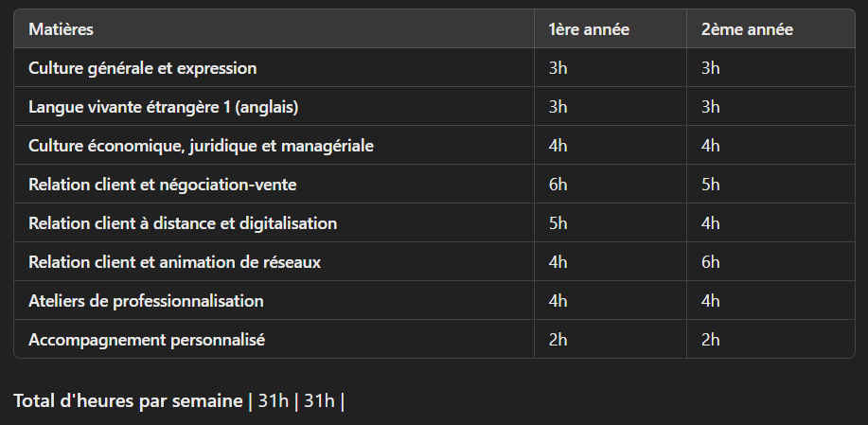Click the "Accompagnement personnalisé" row label
Screen dimensions: 868x425
click(x=147, y=340)
